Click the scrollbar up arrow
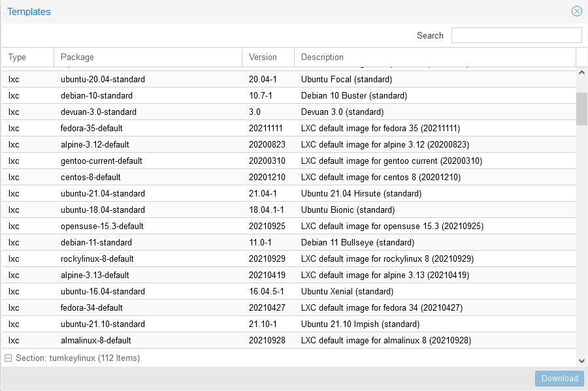 [x=581, y=72]
